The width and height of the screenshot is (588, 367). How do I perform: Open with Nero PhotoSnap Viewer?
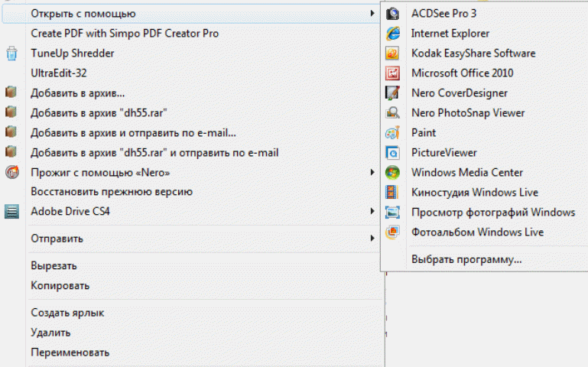[468, 113]
